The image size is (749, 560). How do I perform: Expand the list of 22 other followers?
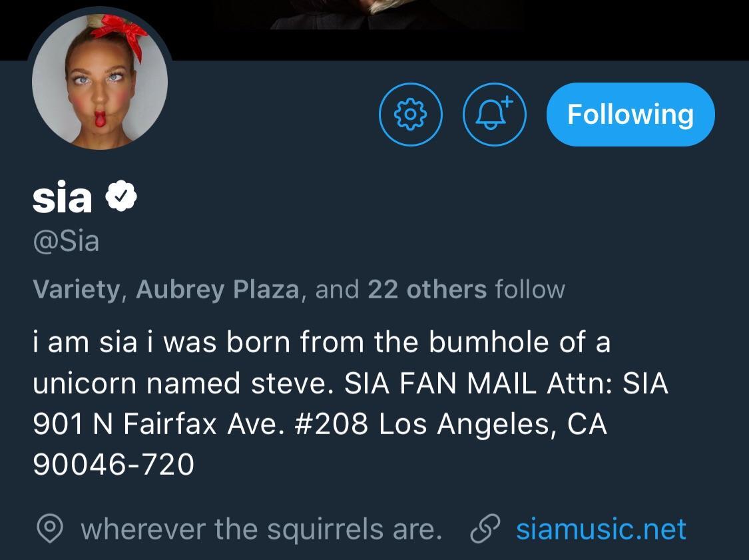click(x=424, y=288)
